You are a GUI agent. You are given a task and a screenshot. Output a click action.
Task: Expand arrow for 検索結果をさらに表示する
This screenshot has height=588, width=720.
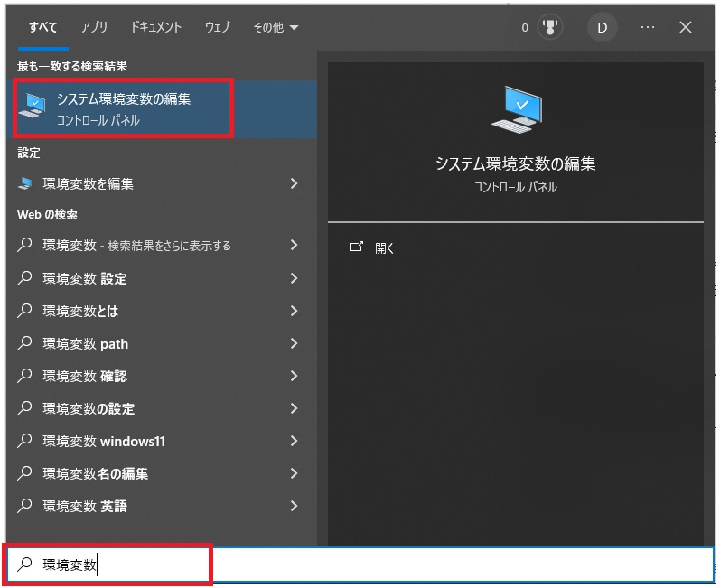pyautogui.click(x=295, y=245)
